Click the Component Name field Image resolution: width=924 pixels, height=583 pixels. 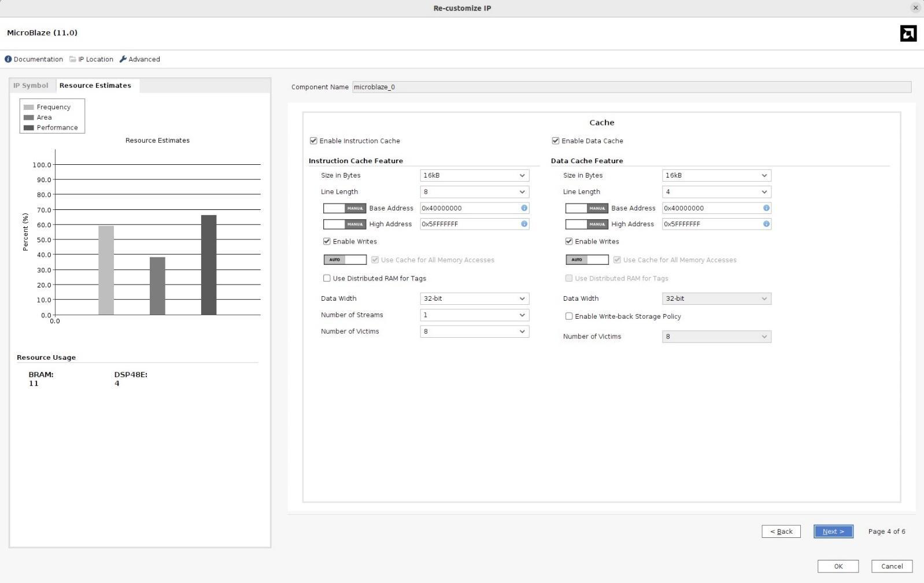click(631, 87)
